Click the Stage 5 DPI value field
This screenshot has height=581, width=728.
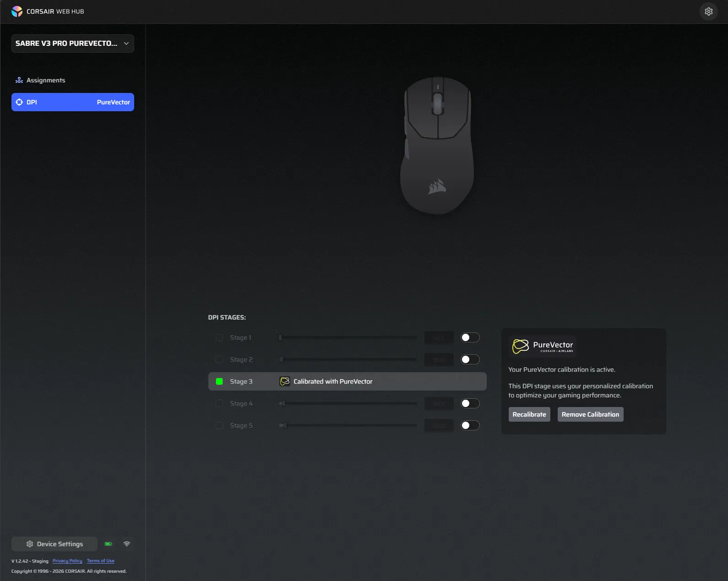coord(439,425)
